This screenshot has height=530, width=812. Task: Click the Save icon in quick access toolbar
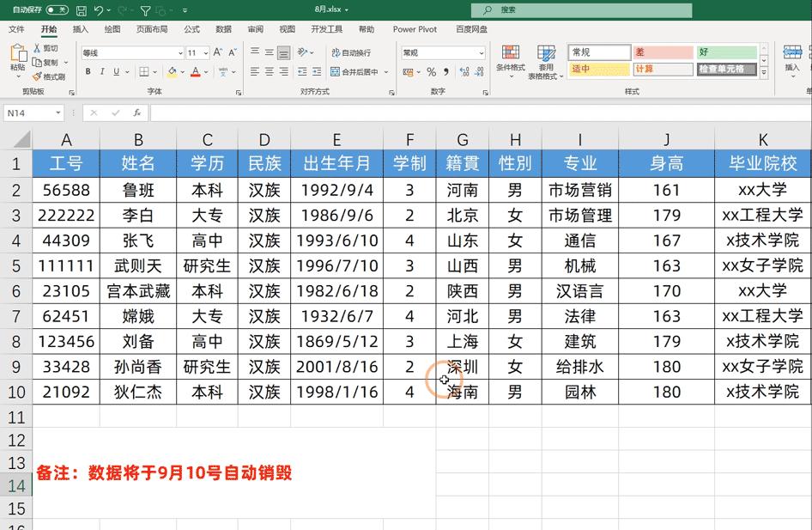tap(80, 9)
